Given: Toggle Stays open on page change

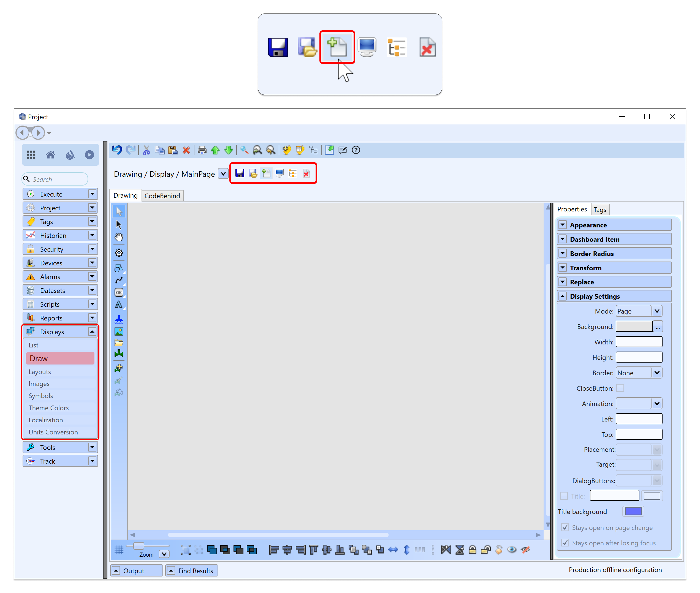Looking at the screenshot, I should 565,527.
